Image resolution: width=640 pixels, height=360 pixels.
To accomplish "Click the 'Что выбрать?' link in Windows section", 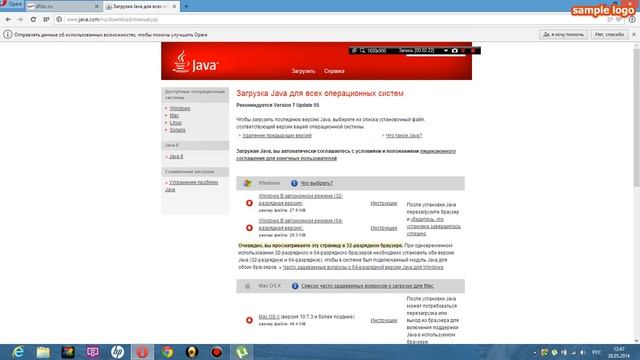I will tap(316, 183).
